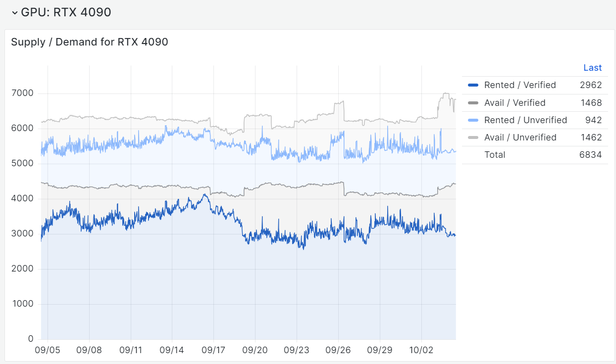Click the 5000 y-axis label
This screenshot has width=616, height=364.
point(23,164)
